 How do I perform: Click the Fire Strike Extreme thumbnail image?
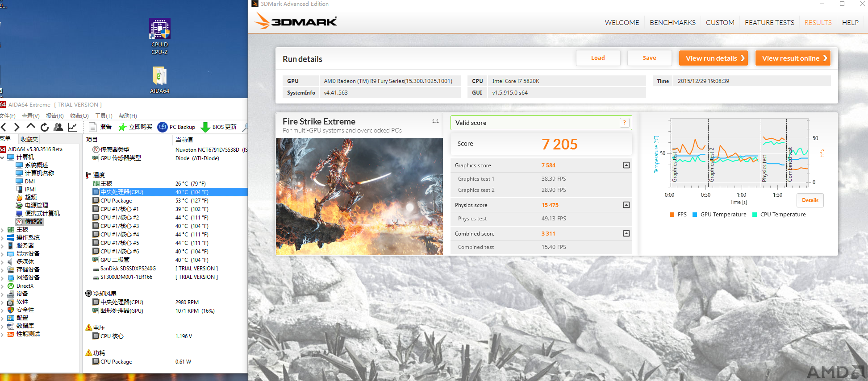[x=359, y=196]
